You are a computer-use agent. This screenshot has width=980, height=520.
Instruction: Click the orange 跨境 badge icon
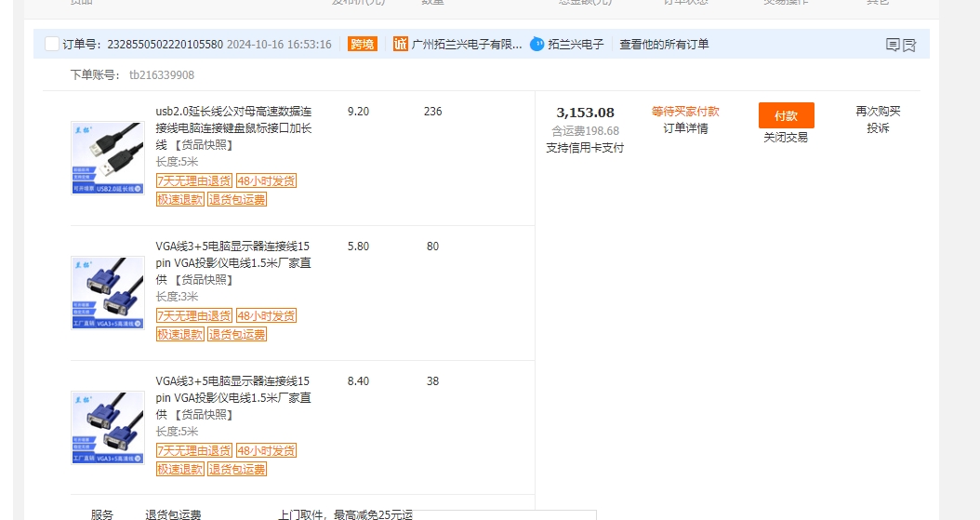pos(363,44)
